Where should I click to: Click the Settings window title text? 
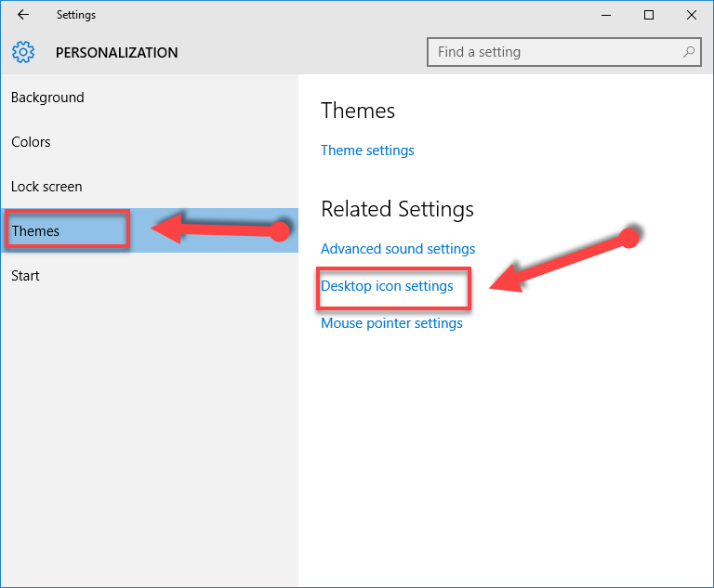(75, 15)
